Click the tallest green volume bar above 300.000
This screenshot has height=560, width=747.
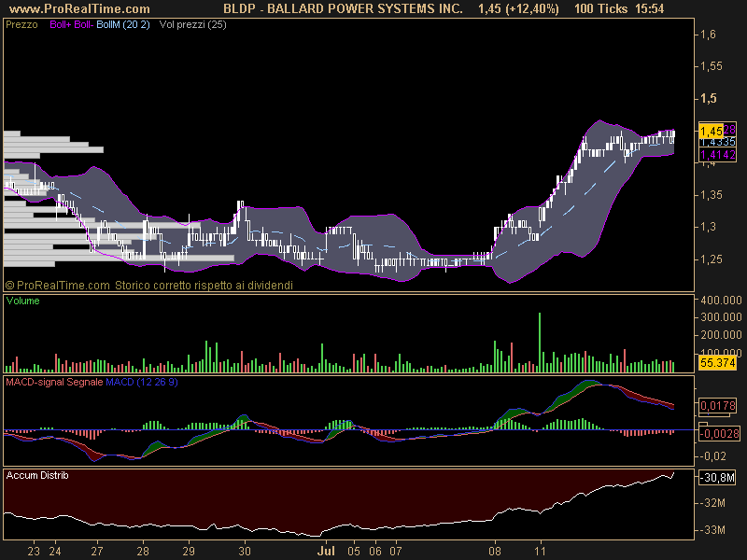(540, 343)
